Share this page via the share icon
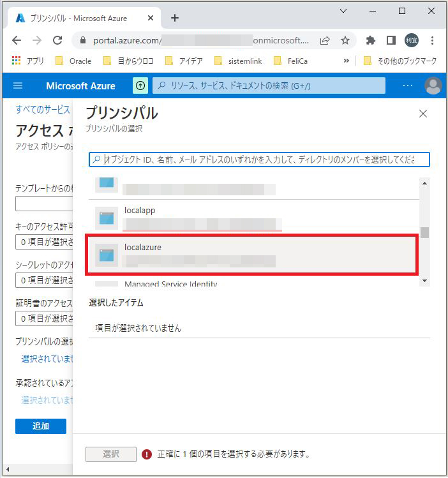The height and width of the screenshot is (478, 448). point(325,40)
